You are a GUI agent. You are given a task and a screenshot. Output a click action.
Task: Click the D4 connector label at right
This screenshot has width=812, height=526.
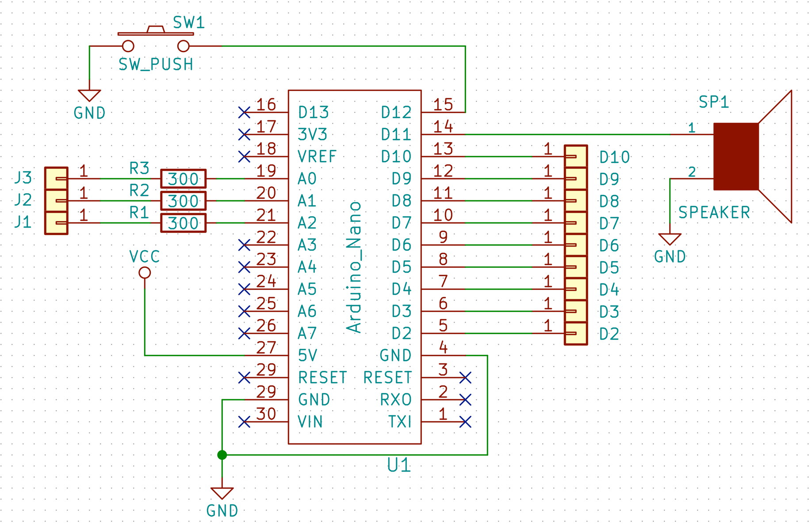pos(609,290)
